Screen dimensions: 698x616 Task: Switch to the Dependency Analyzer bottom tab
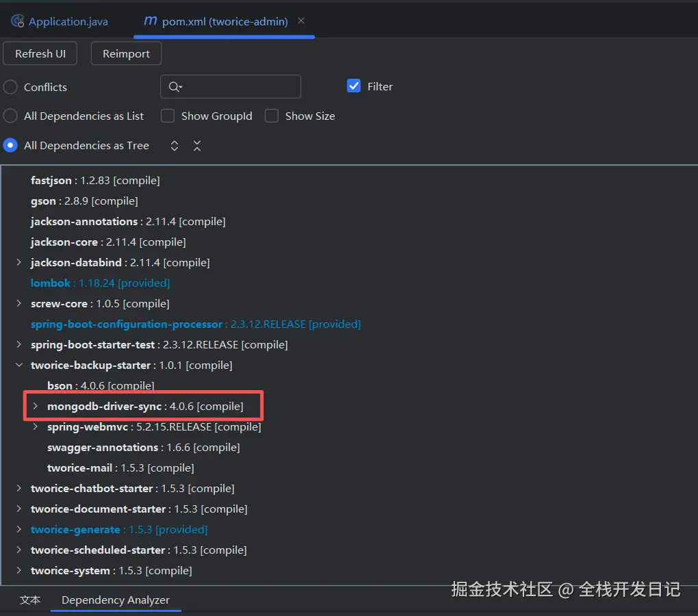116,600
